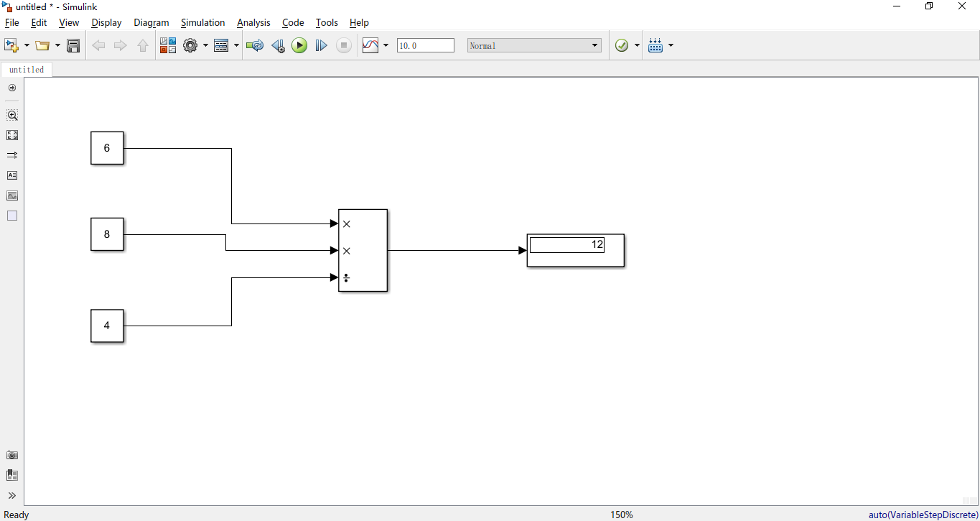Save the model with the floppy disk icon
This screenshot has height=521, width=980.
point(73,46)
